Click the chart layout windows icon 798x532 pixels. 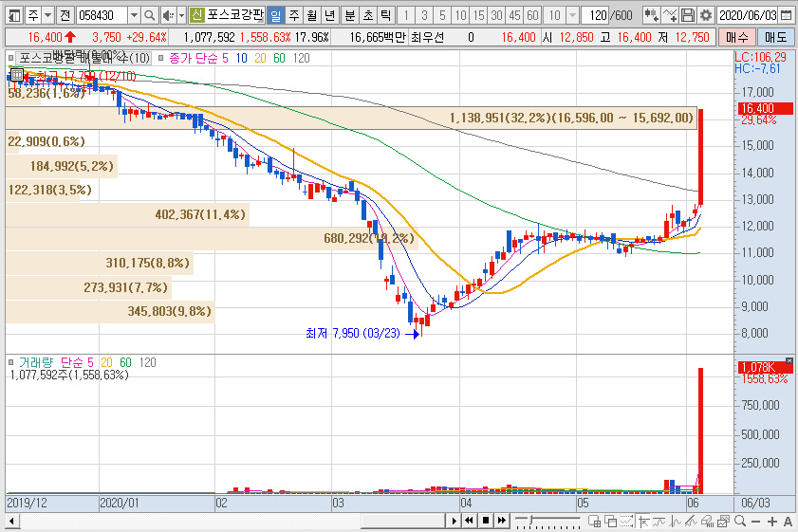point(723,521)
